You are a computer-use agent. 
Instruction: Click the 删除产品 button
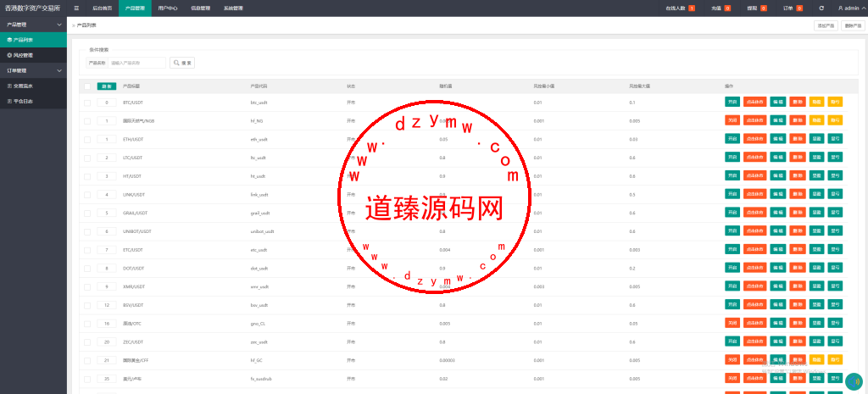coord(853,26)
